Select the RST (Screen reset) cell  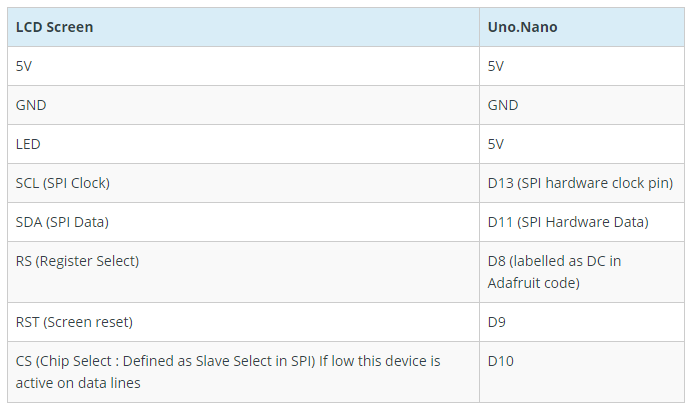pyautogui.click(x=243, y=322)
